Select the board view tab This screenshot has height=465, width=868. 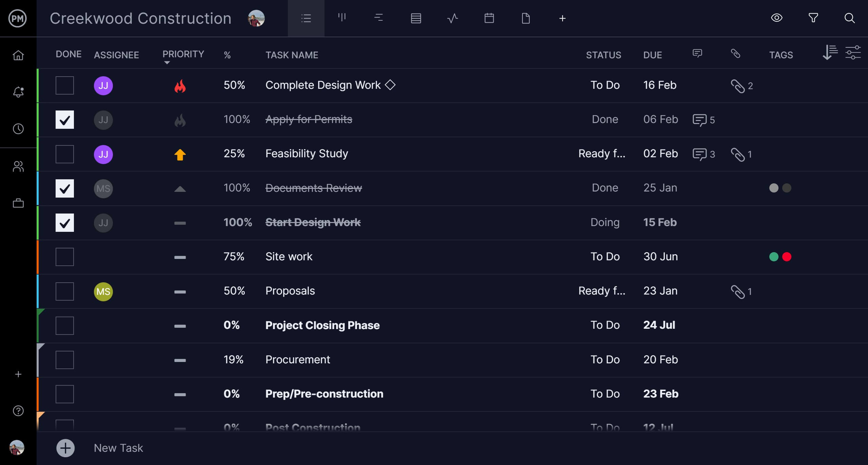coord(342,18)
